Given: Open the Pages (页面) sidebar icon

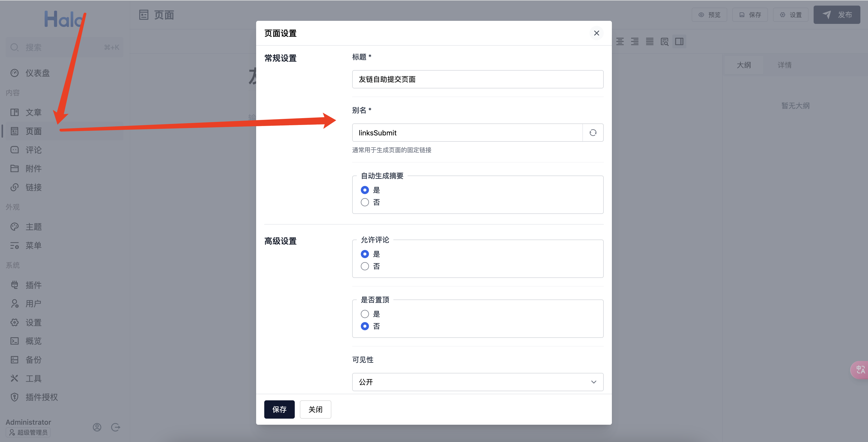Looking at the screenshot, I should tap(14, 131).
